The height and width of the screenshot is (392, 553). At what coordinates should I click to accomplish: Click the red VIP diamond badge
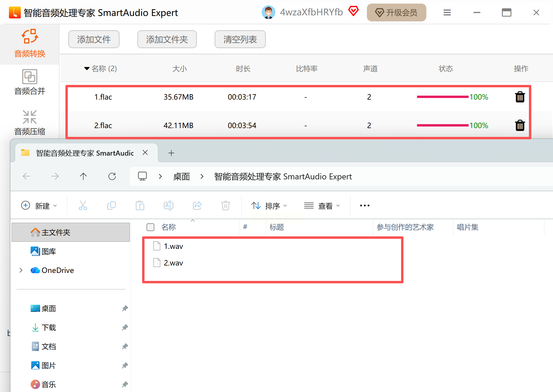[354, 11]
